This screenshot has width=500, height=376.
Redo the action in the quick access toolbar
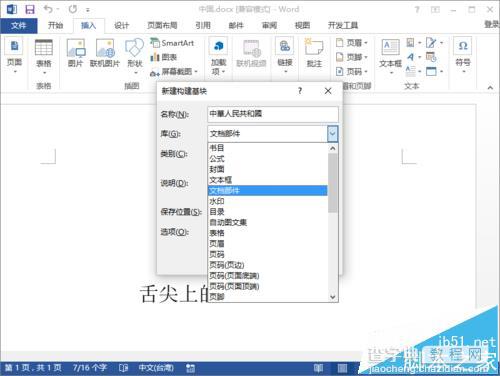click(x=73, y=9)
